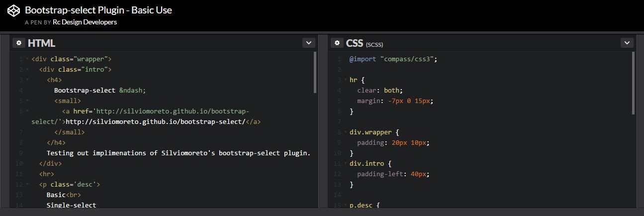Fold the intro div on HTML line 2
This screenshot has width=644, height=216.
[27, 70]
